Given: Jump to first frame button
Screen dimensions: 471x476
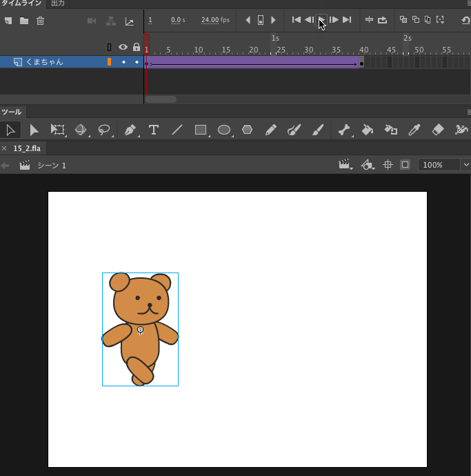Looking at the screenshot, I should [x=297, y=20].
